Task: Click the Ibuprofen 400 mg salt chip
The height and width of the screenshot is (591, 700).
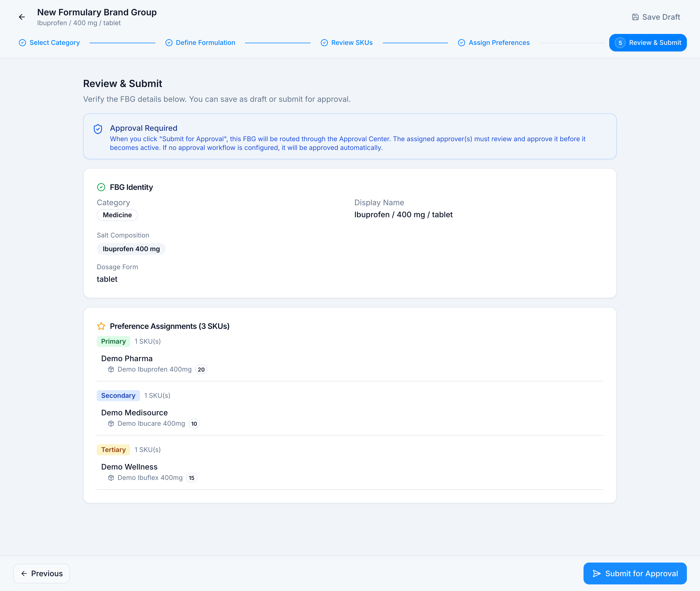Action: coord(131,249)
